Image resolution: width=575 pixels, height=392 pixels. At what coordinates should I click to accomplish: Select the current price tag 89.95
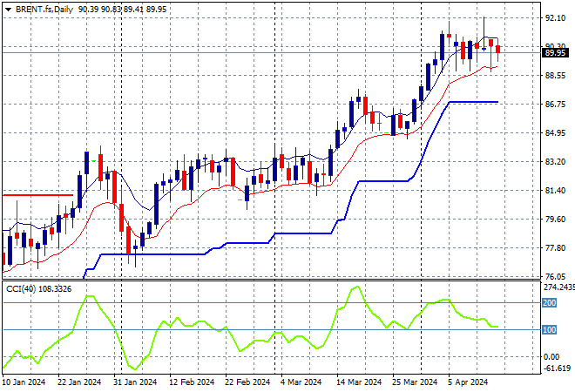click(x=557, y=52)
